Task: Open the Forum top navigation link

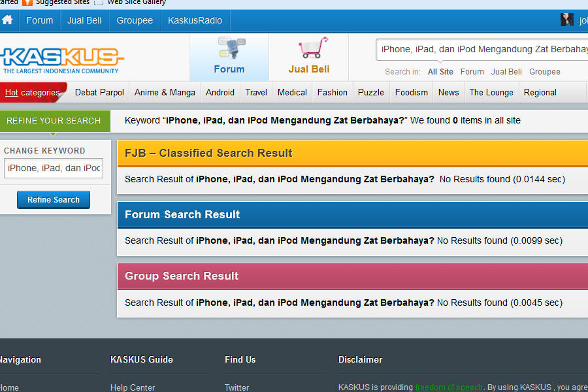Action: tap(39, 20)
